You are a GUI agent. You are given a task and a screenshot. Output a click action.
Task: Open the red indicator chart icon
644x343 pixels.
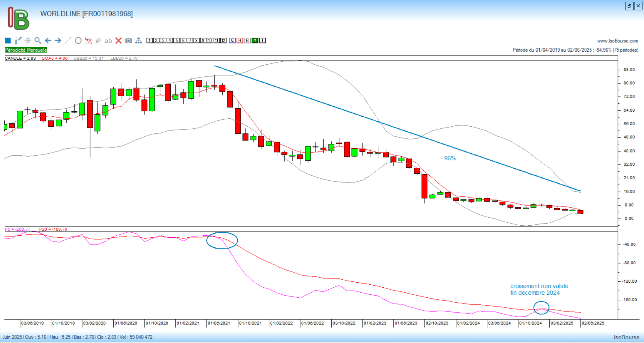(88, 41)
